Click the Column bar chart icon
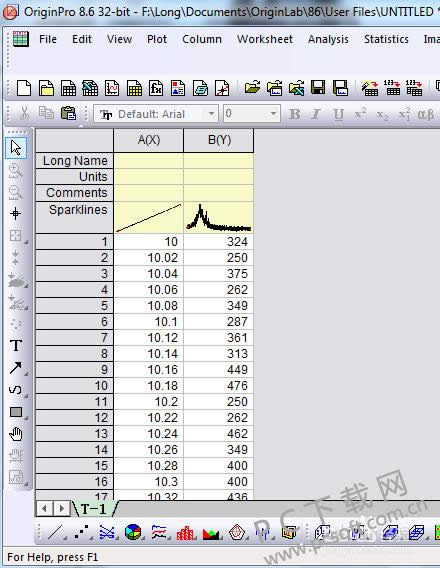This screenshot has width=440, height=568. tap(185, 532)
